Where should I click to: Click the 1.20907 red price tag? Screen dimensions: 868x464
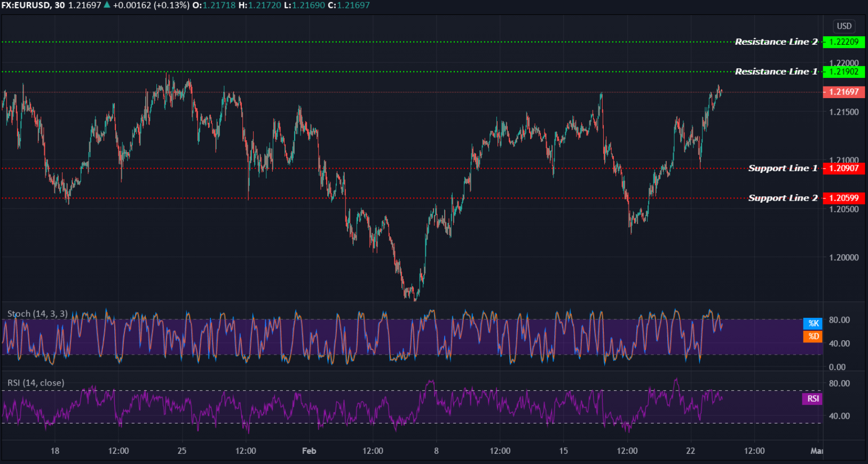844,168
